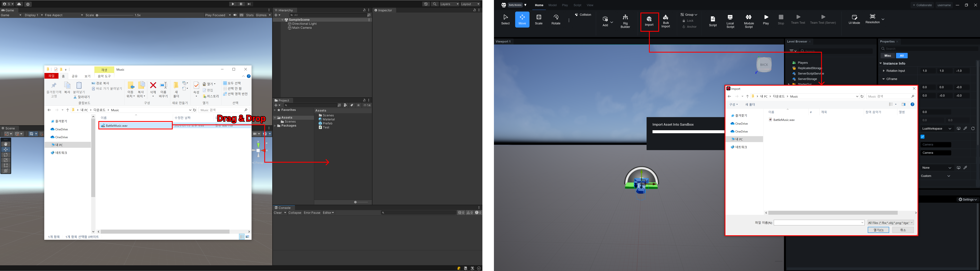Open the Script menu tab
980x271 pixels.
pyautogui.click(x=577, y=5)
